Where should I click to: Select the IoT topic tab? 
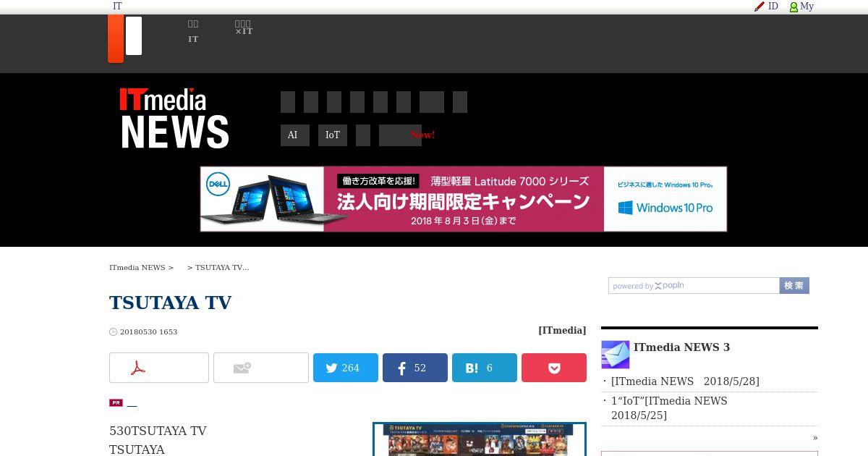coord(333,135)
